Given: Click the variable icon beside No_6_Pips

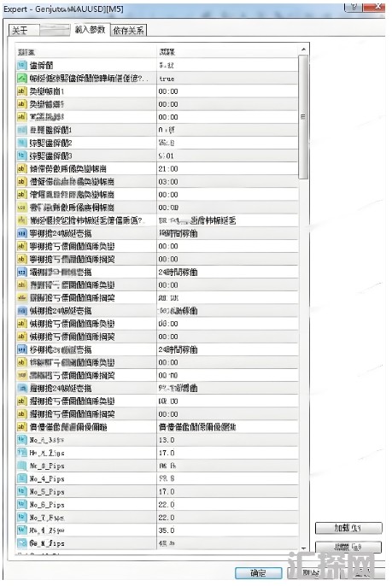Looking at the screenshot, I should point(22,505).
